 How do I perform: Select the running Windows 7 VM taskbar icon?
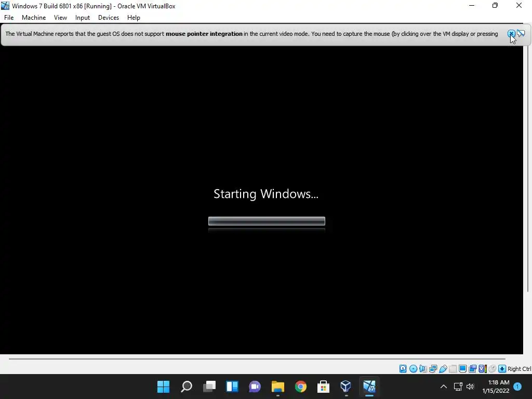pos(369,387)
